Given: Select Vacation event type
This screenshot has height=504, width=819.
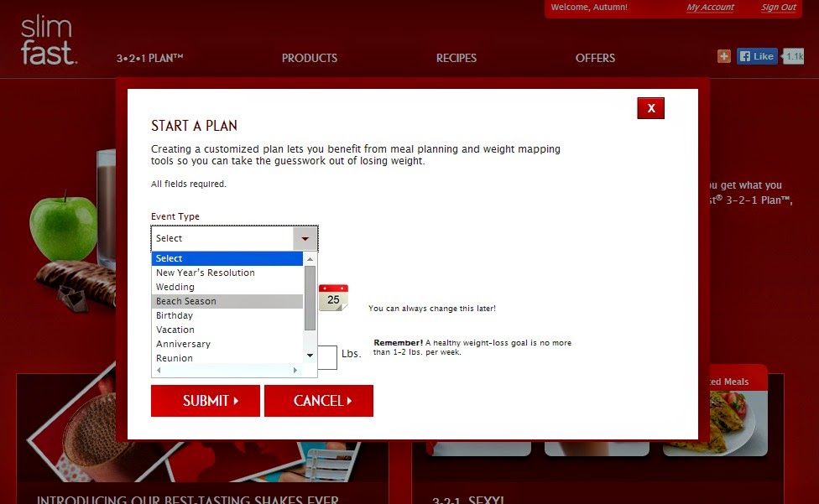Looking at the screenshot, I should coord(227,330).
